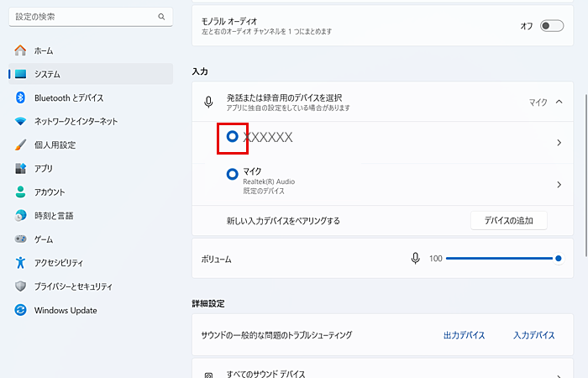Open the Bluetooth icon in the sidebar

pos(20,97)
